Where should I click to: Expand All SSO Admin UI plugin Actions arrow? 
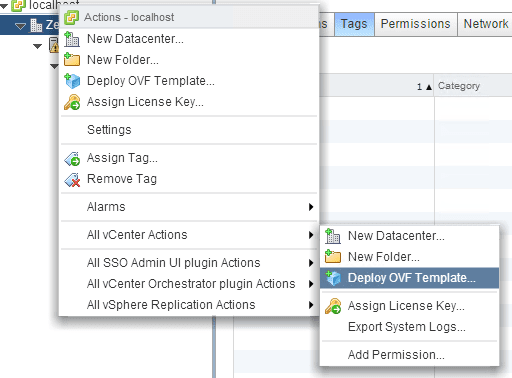point(311,263)
